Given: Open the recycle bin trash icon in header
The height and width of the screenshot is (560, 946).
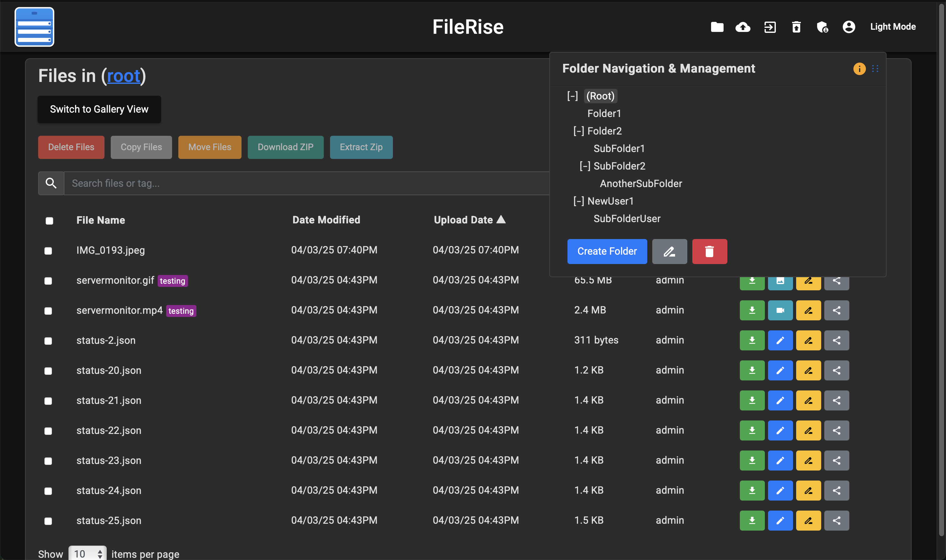Looking at the screenshot, I should point(796,27).
